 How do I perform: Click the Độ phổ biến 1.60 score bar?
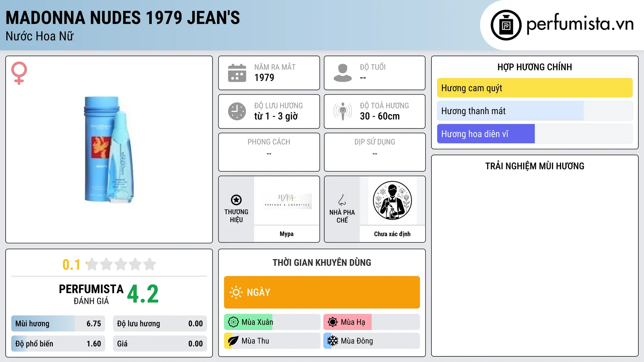tap(58, 344)
